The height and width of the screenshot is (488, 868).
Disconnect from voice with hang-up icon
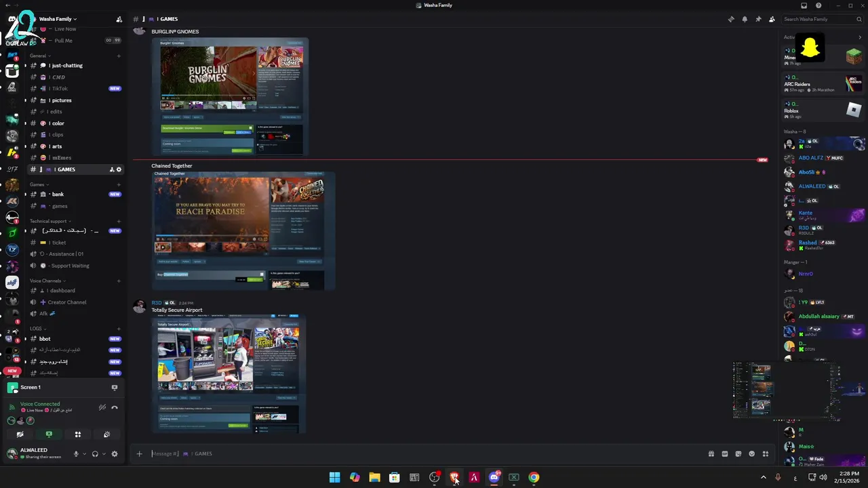(115, 407)
